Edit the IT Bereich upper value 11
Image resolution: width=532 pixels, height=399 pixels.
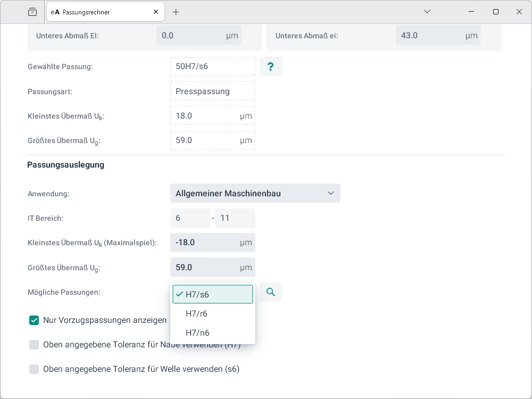235,218
